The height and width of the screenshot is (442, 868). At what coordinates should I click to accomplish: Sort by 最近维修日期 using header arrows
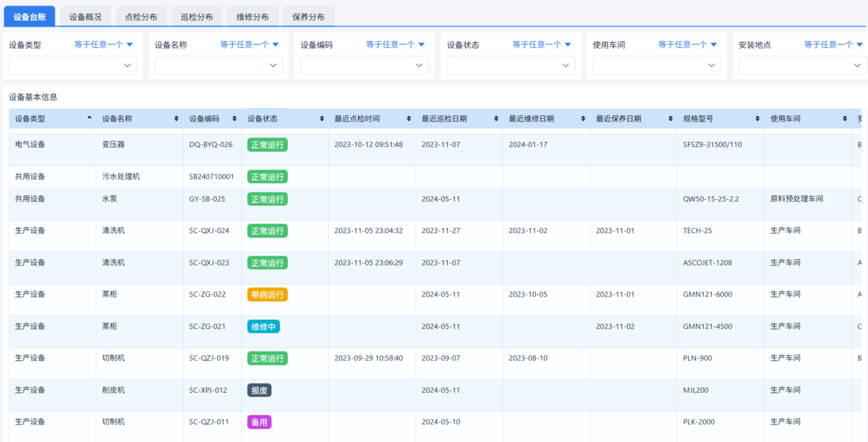pyautogui.click(x=583, y=119)
